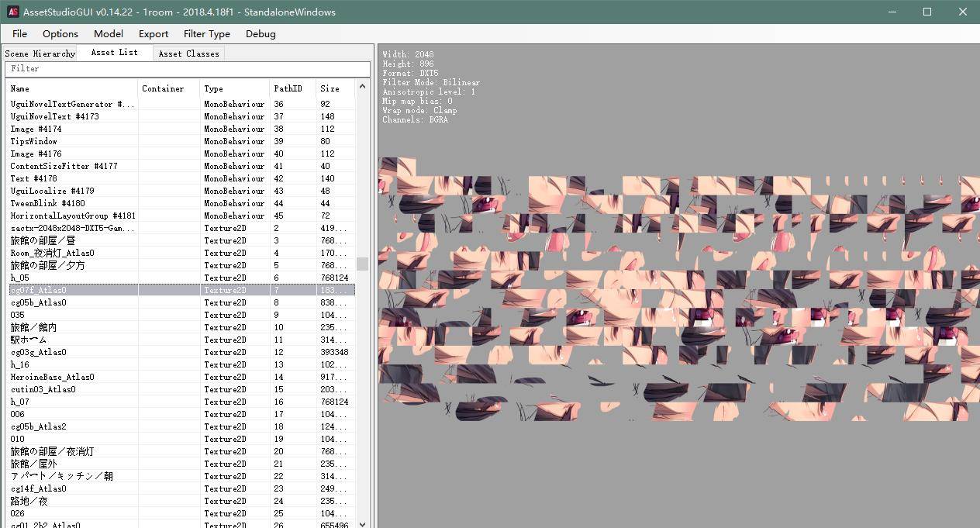Select the アパート／キッチン／朝 texture
The height and width of the screenshot is (528, 980).
click(x=181, y=476)
